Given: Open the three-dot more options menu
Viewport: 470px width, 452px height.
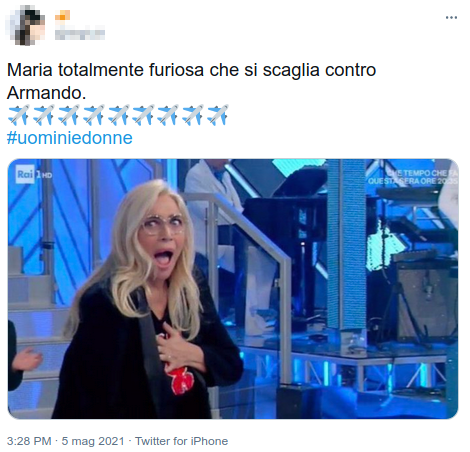Looking at the screenshot, I should click(x=451, y=18).
